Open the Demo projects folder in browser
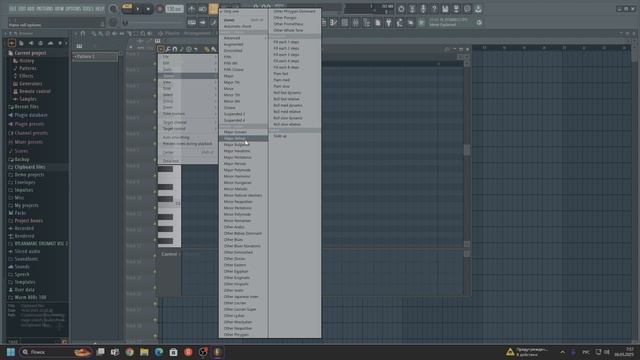This screenshot has width=640, height=360. coord(29,175)
